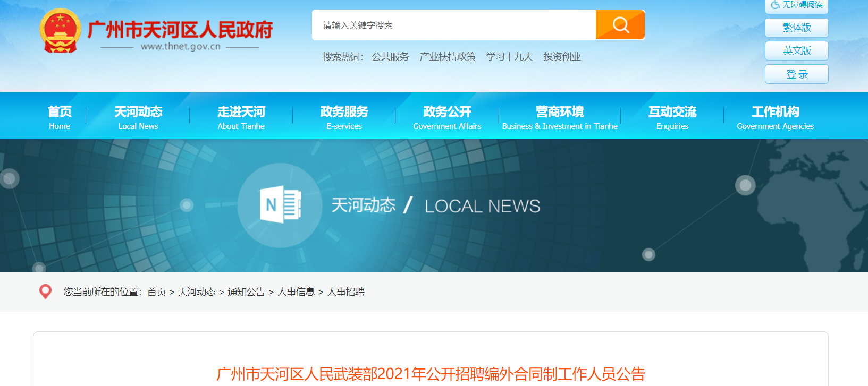Screen dimensions: 868x386
Task: Click the 天河动态 / LOCAL NEWS banner title
Action: [x=436, y=205]
